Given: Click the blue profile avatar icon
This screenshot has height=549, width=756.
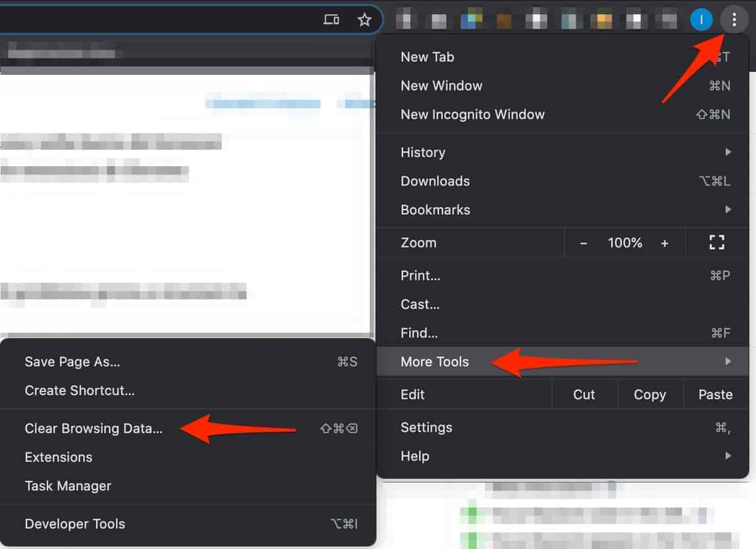Looking at the screenshot, I should pyautogui.click(x=701, y=20).
